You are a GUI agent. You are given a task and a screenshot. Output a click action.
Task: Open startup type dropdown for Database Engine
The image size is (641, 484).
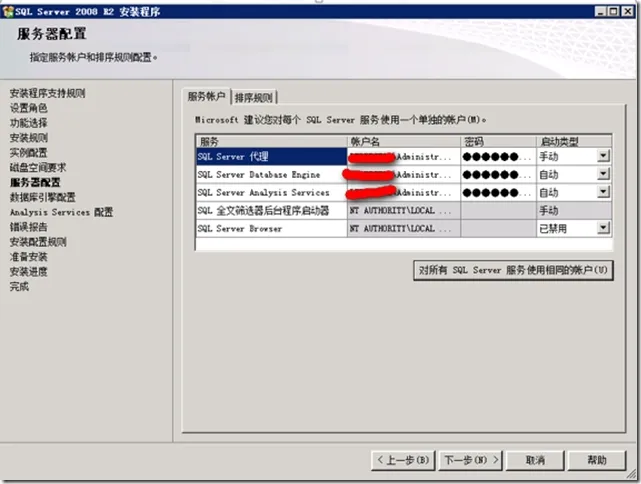coord(603,174)
